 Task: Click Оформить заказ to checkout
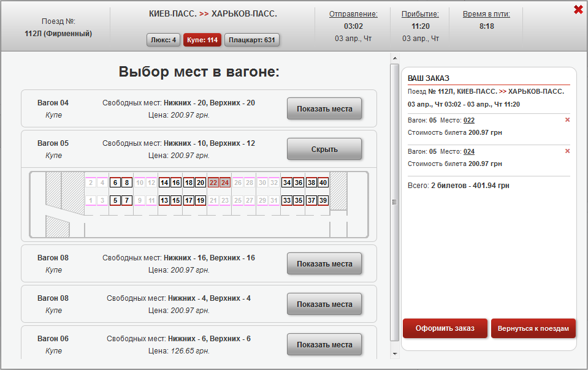[445, 328]
